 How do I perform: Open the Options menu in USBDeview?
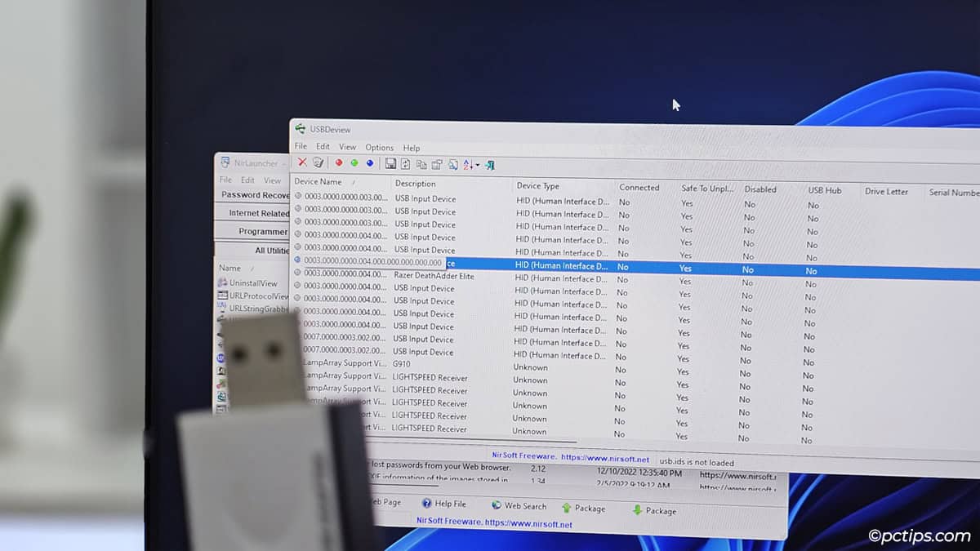coord(379,148)
